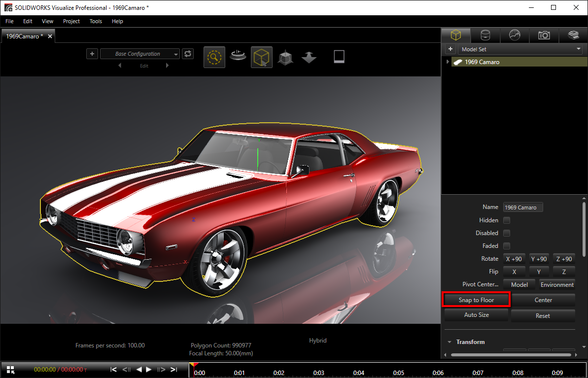Image resolution: width=588 pixels, height=378 pixels.
Task: Click the Snap to Floor button
Action: pyautogui.click(x=476, y=300)
